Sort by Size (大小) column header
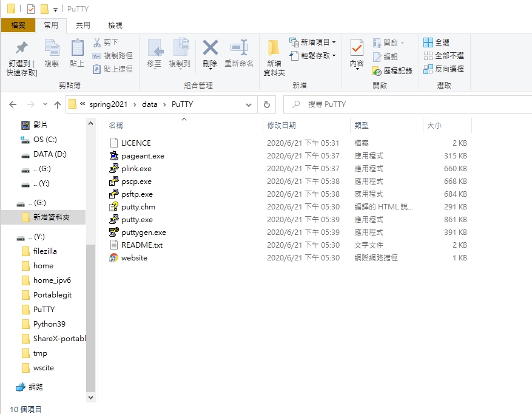 tap(434, 125)
